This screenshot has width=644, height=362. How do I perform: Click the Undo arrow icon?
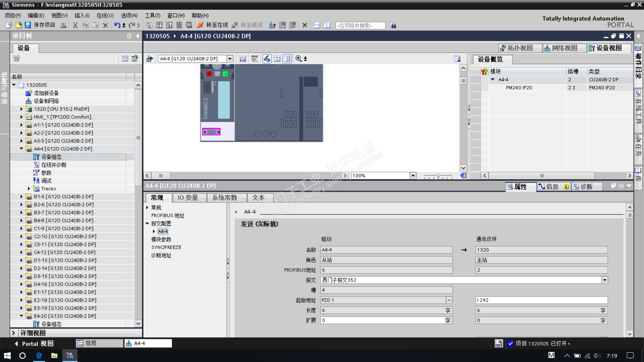coord(116,25)
